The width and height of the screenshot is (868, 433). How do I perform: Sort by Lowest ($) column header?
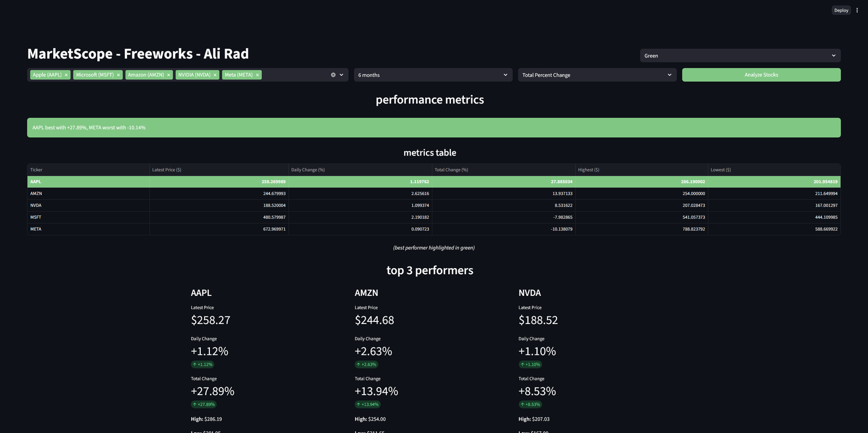click(774, 170)
